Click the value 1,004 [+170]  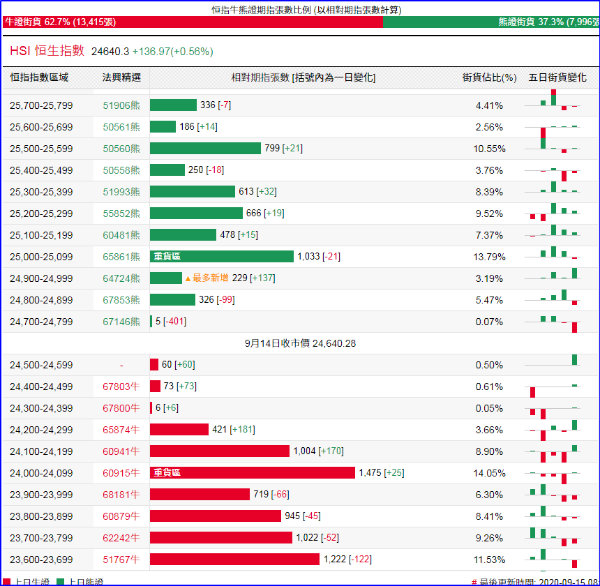pyautogui.click(x=318, y=451)
